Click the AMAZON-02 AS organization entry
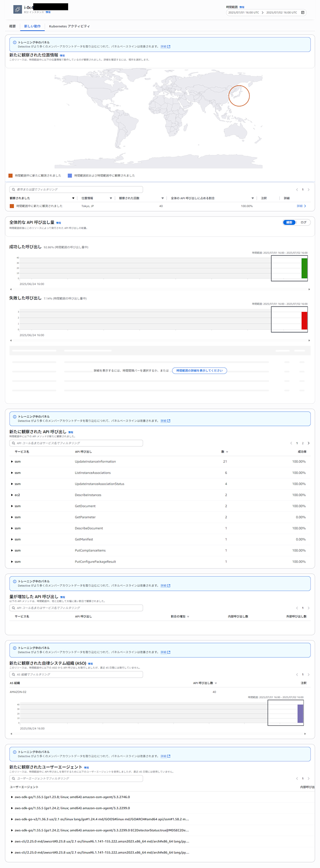The height and width of the screenshot is (868, 320). [x=18, y=692]
